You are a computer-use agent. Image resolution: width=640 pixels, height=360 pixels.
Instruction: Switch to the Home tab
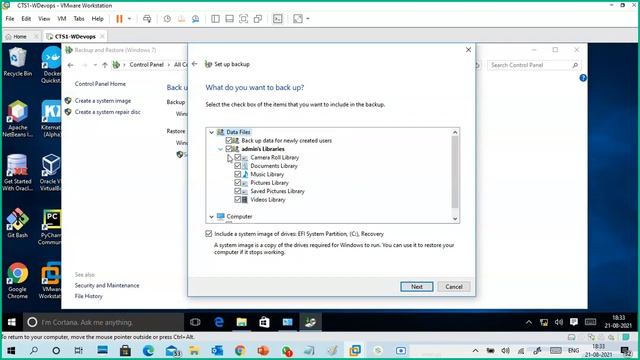point(19,36)
